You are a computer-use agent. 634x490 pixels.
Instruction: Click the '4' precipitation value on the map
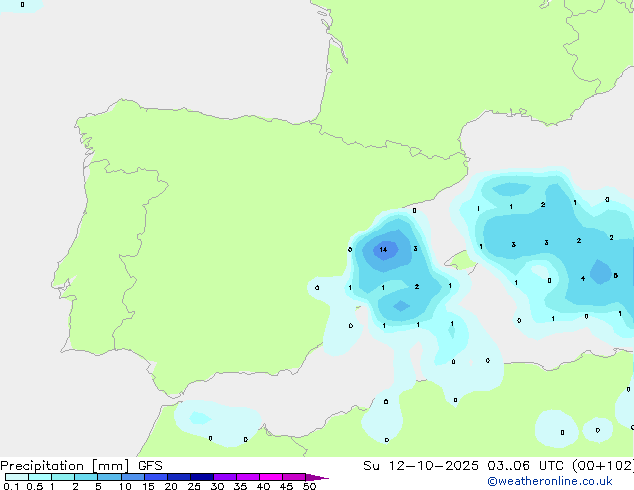[x=583, y=278]
